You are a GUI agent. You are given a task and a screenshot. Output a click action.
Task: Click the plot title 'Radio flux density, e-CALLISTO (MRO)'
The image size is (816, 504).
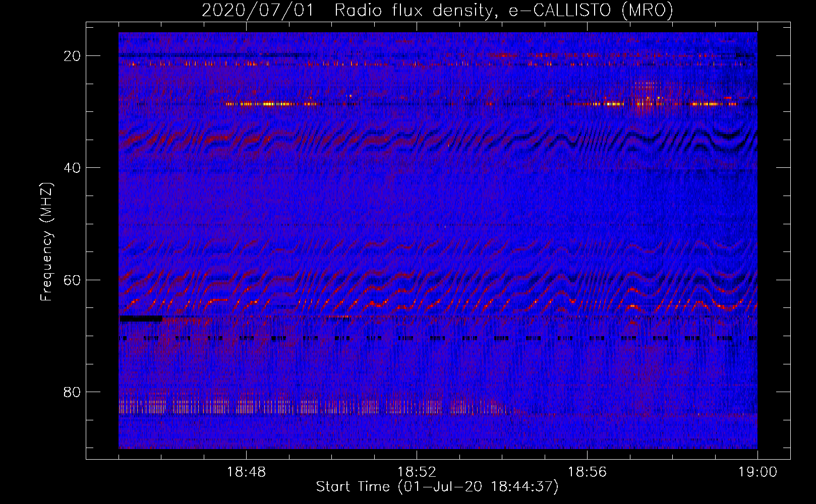(504, 10)
